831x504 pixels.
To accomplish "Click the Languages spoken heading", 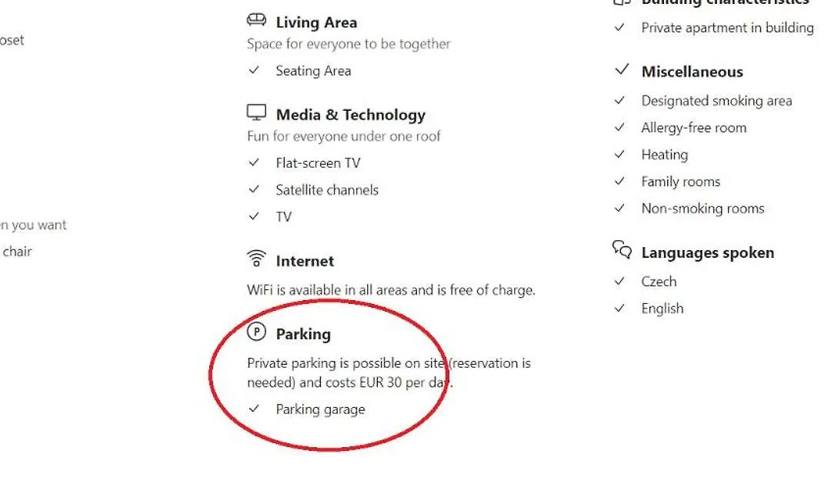I will [x=708, y=252].
